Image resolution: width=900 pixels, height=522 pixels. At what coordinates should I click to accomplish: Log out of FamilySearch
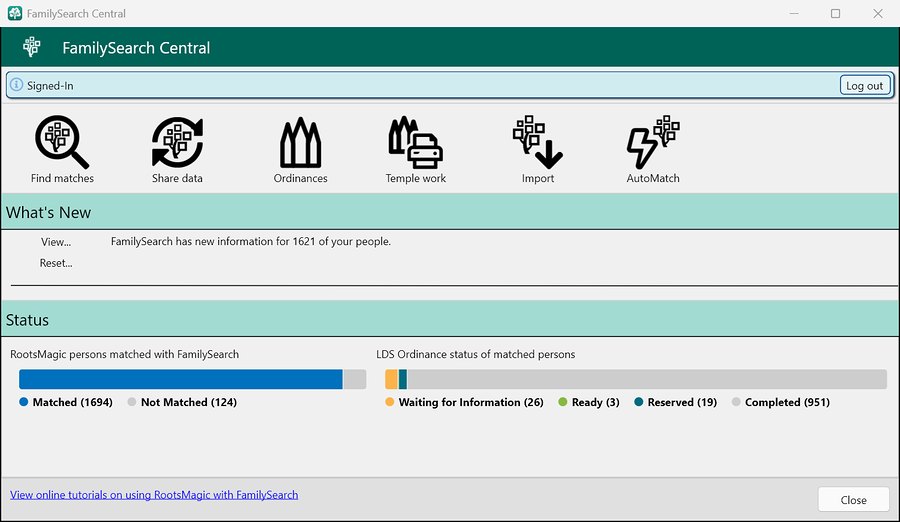pos(864,86)
